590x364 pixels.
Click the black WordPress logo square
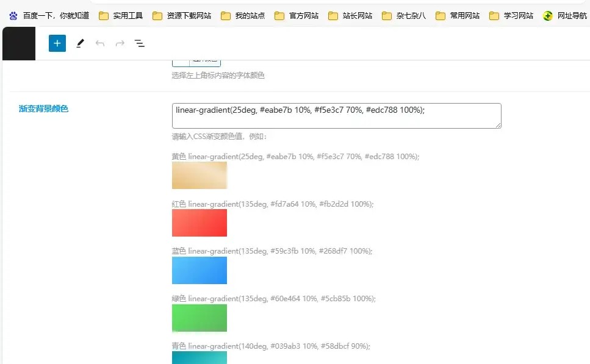point(19,44)
